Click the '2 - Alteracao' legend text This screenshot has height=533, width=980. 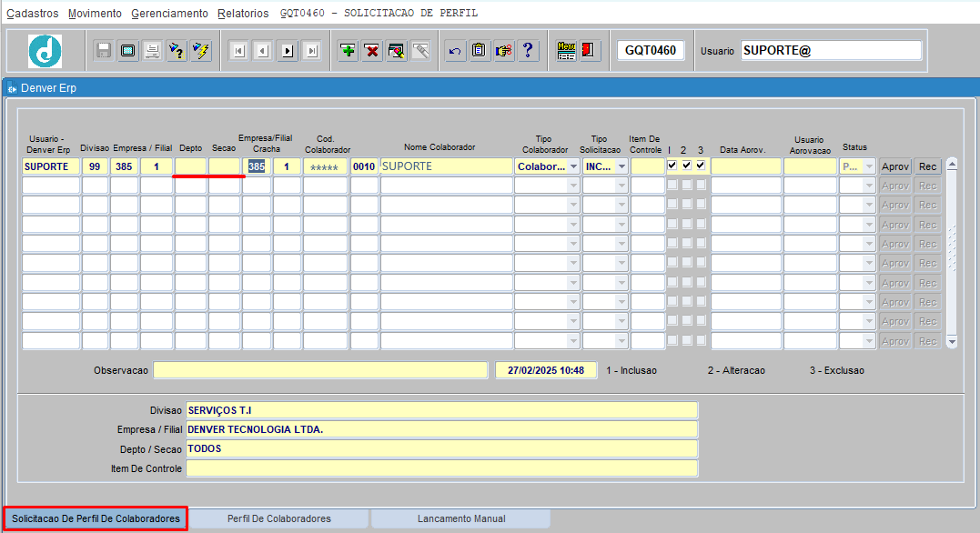tap(736, 370)
